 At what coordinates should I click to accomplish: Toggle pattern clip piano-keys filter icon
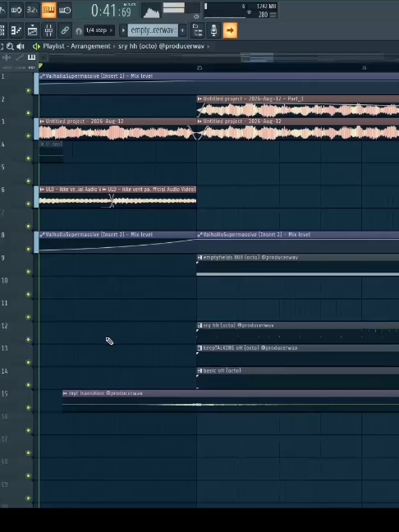pos(31,57)
